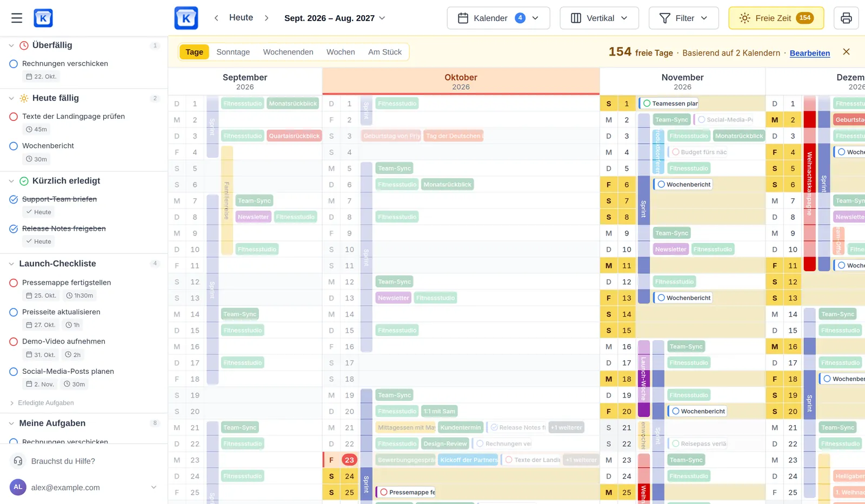The height and width of the screenshot is (504, 865).
Task: Collapse the Überfällig section
Action: pyautogui.click(x=11, y=45)
